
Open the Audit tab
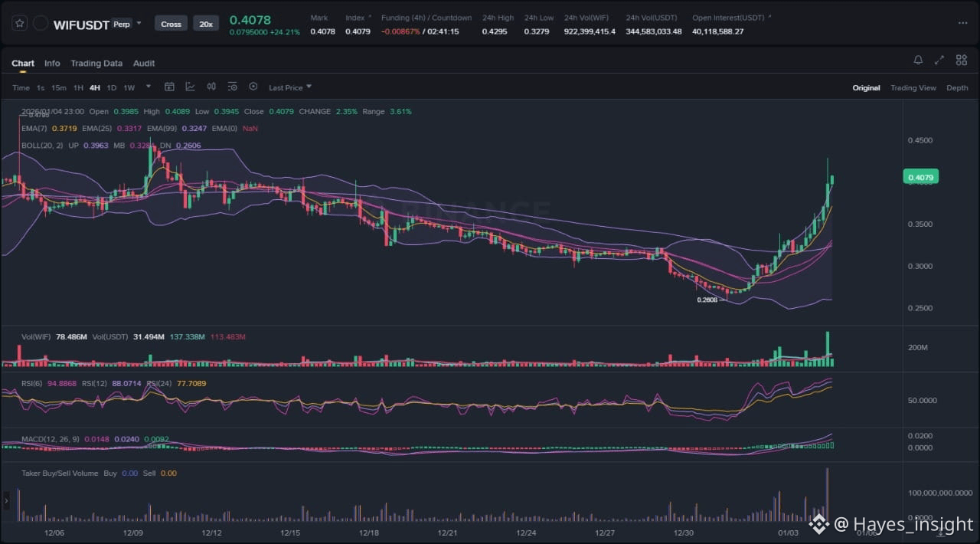(x=144, y=63)
